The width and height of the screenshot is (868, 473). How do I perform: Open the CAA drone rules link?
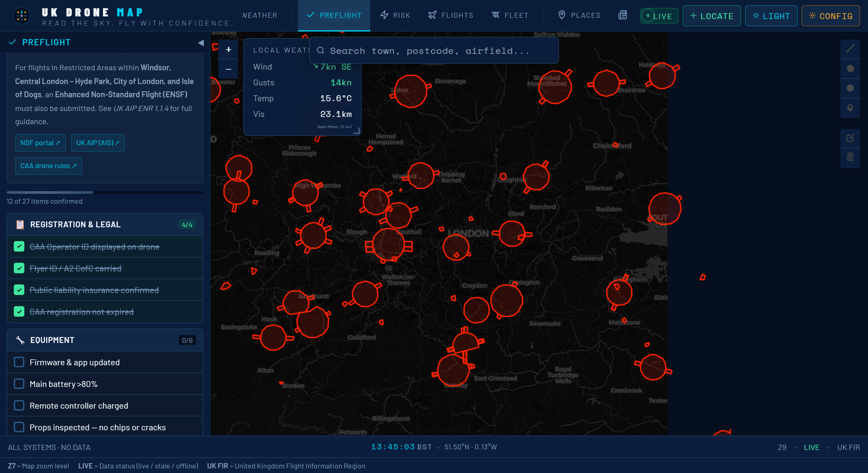(49, 166)
